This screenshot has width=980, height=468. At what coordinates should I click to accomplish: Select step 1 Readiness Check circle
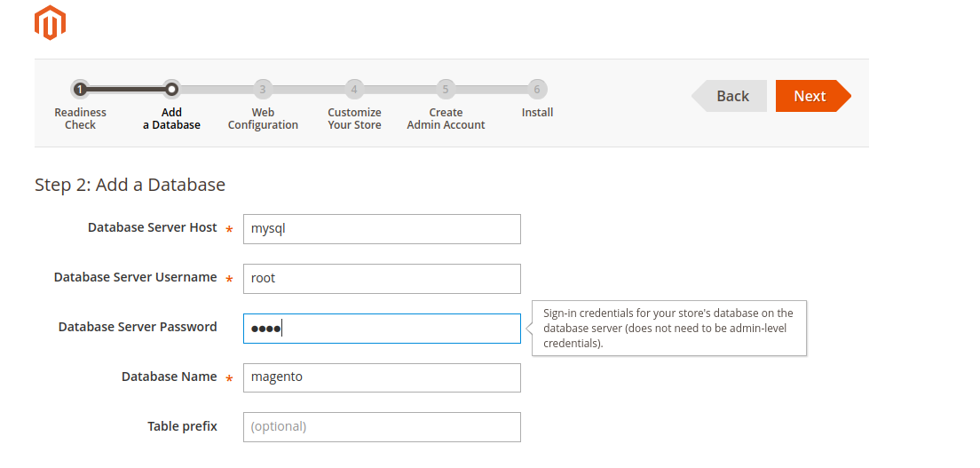coord(80,90)
